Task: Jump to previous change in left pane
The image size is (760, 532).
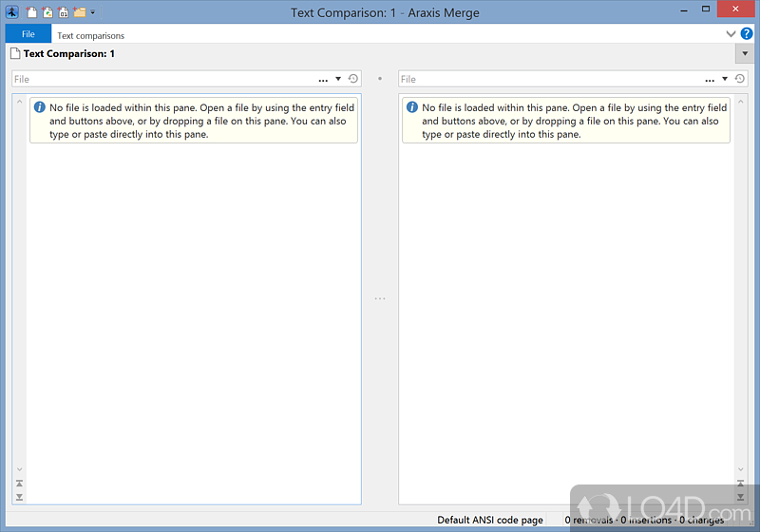Action: coord(19,484)
